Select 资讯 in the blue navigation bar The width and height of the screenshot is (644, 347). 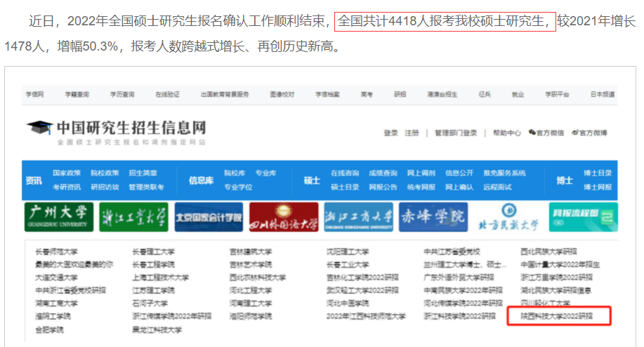point(34,181)
